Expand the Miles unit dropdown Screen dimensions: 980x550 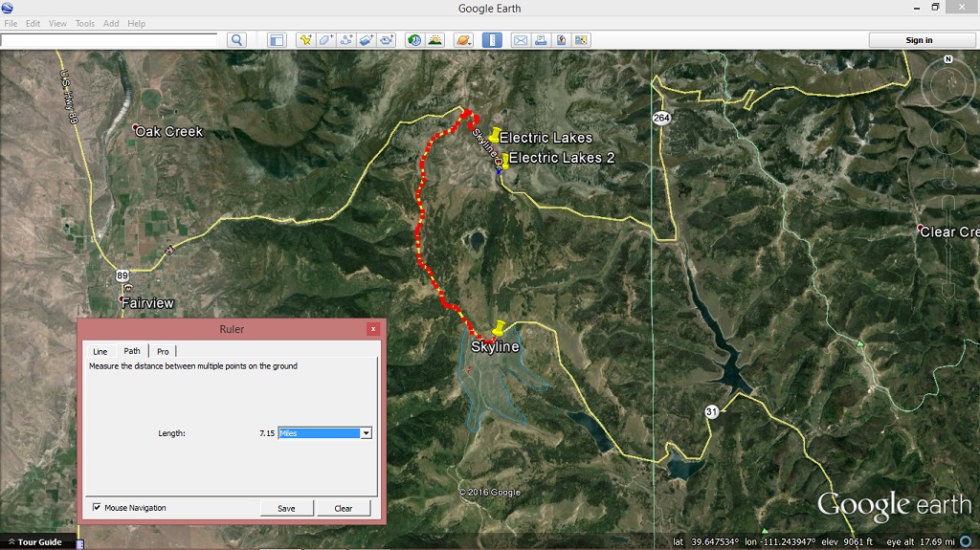coord(366,433)
